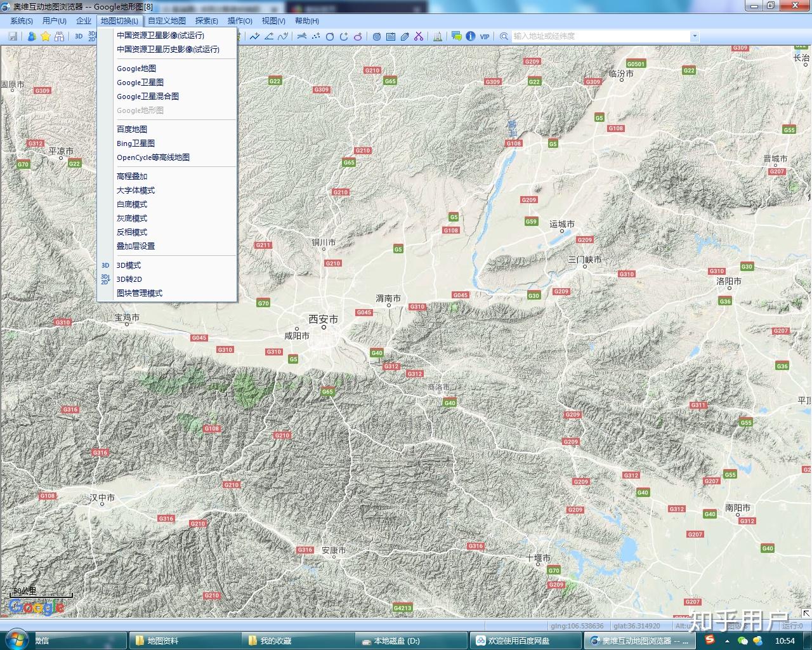Click the building tower icon

(438, 36)
